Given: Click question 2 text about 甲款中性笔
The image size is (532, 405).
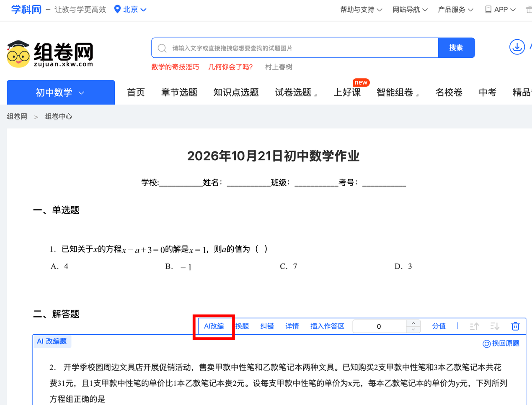Looking at the screenshot, I should tap(279, 383).
